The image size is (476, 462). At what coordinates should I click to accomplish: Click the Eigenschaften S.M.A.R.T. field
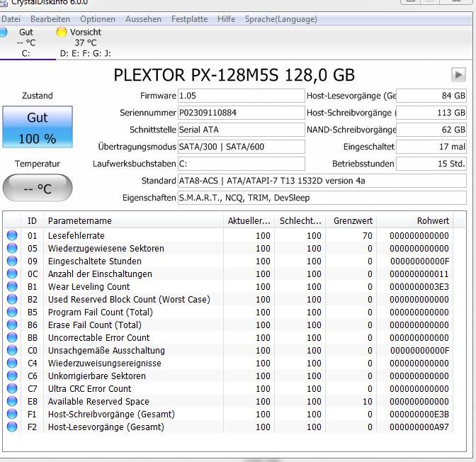pos(322,198)
